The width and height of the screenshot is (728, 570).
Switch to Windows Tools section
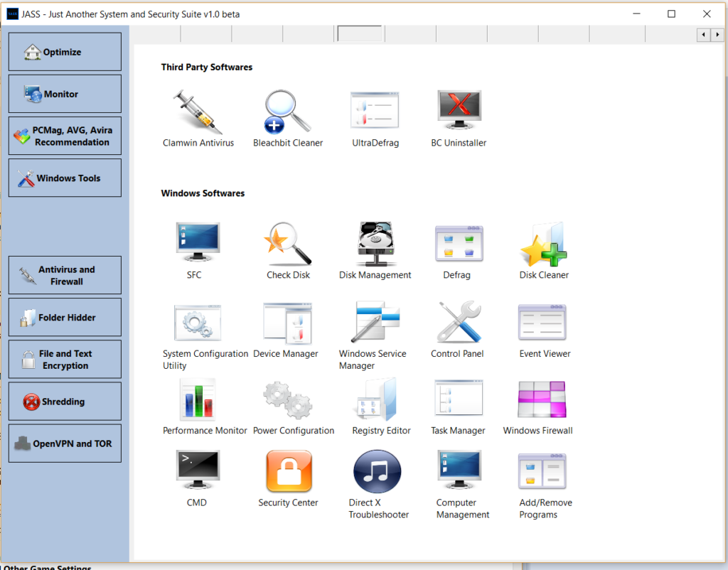coord(65,178)
